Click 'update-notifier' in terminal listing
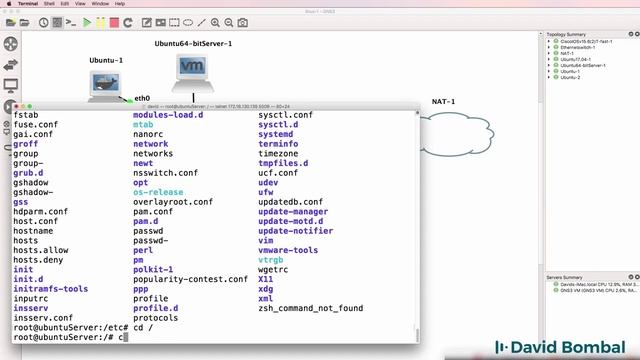Image resolution: width=640 pixels, height=360 pixels. point(296,231)
